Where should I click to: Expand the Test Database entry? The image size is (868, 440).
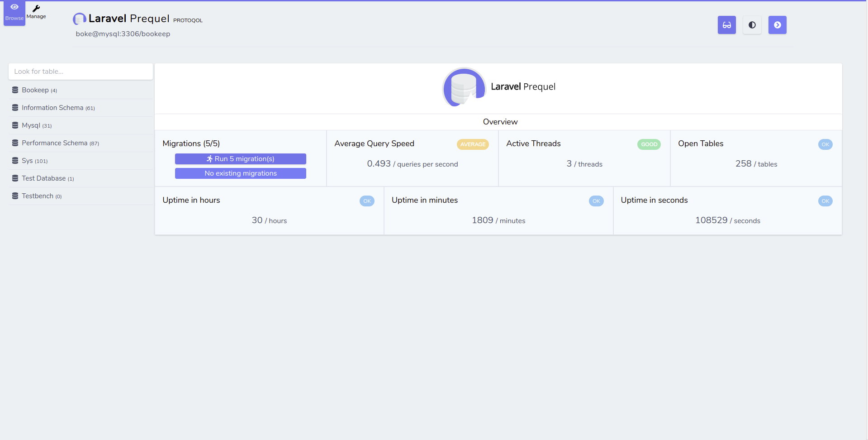pos(81,178)
